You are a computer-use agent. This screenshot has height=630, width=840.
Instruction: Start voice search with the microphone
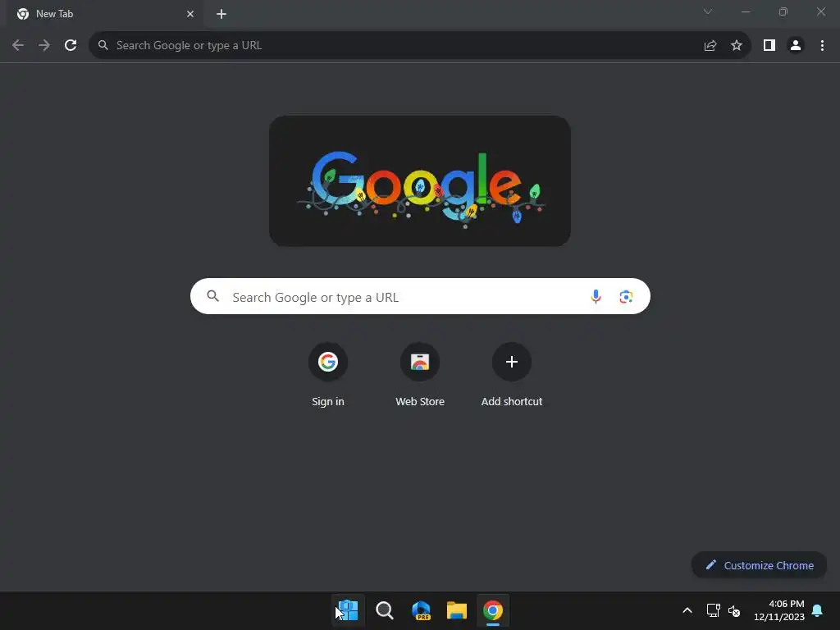point(596,296)
